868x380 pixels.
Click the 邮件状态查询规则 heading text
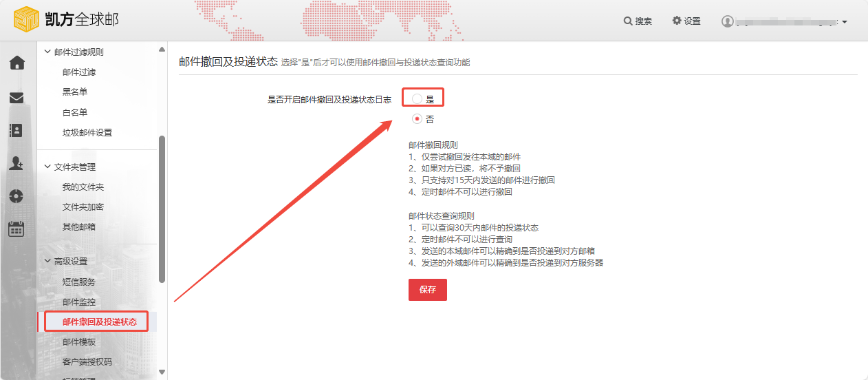[x=442, y=215]
